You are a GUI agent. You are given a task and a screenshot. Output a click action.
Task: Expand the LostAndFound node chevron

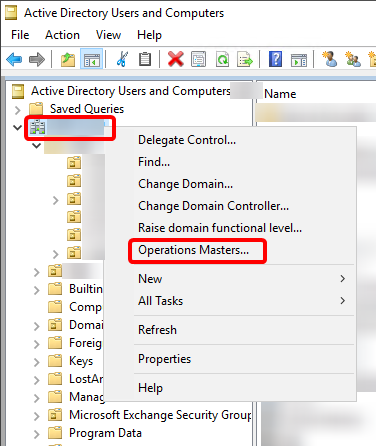[37, 380]
